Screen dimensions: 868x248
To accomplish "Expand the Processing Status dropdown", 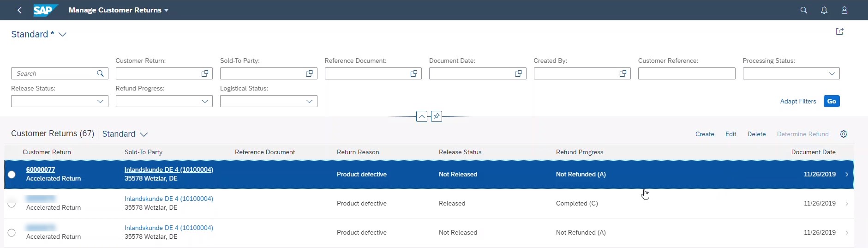I will (x=832, y=73).
